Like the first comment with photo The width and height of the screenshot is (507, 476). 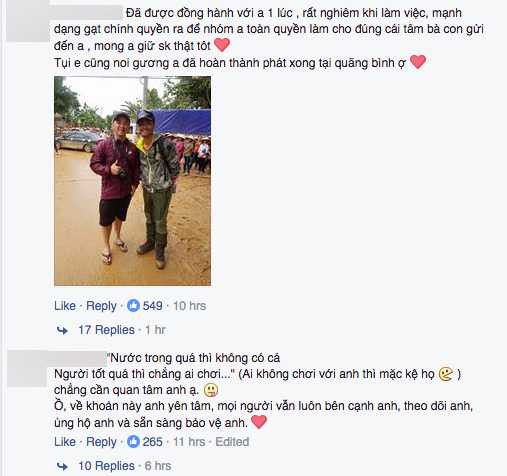click(x=65, y=306)
